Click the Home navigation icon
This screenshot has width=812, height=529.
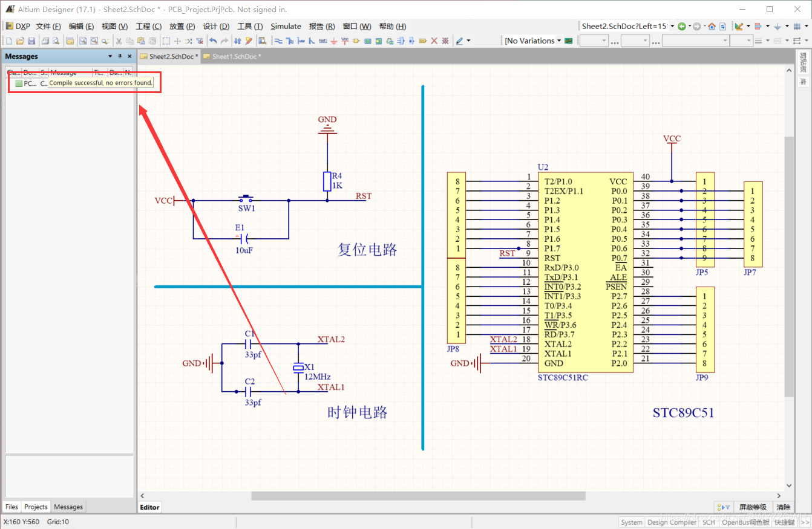pyautogui.click(x=712, y=26)
